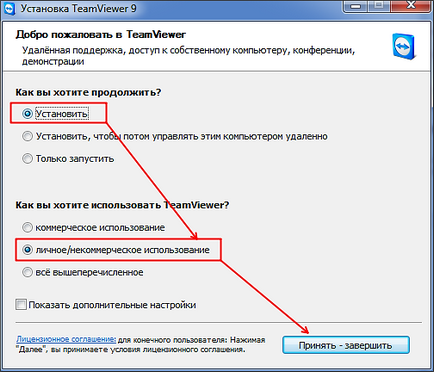Close the TeamViewer 9 installer window
This screenshot has width=434, height=372.
412,6
